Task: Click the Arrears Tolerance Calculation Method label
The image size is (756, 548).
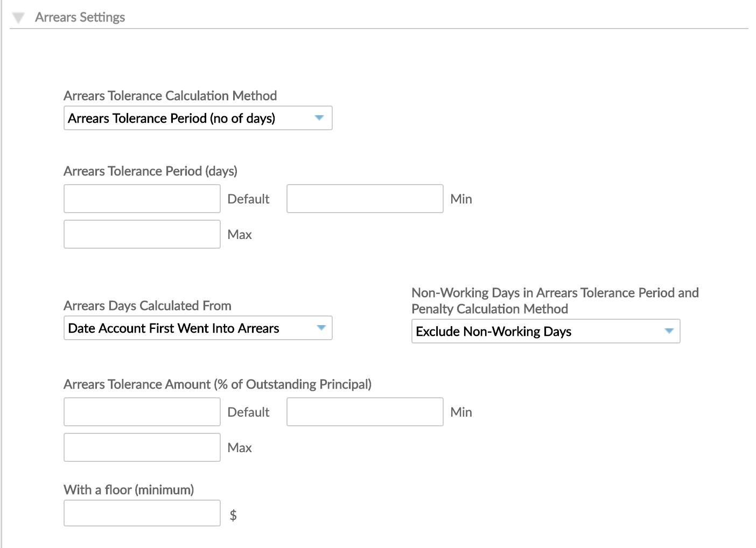Action: (170, 96)
